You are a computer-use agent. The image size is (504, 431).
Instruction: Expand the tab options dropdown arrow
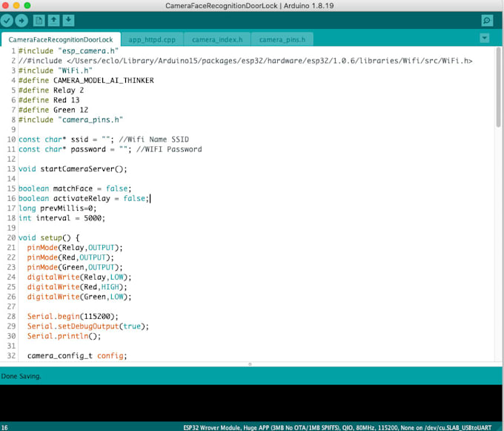485,39
